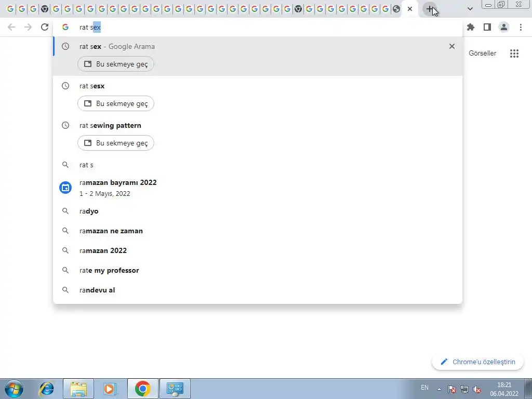Click 'Chrome'u özelleştirin' button

pyautogui.click(x=478, y=362)
